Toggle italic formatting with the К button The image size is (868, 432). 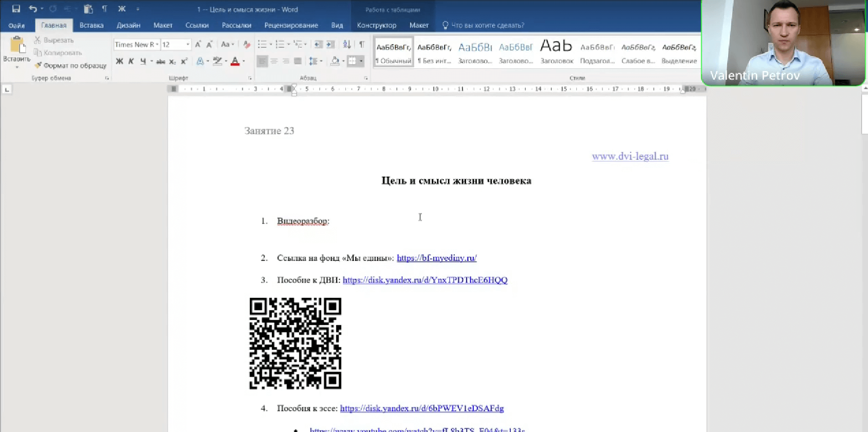(131, 61)
